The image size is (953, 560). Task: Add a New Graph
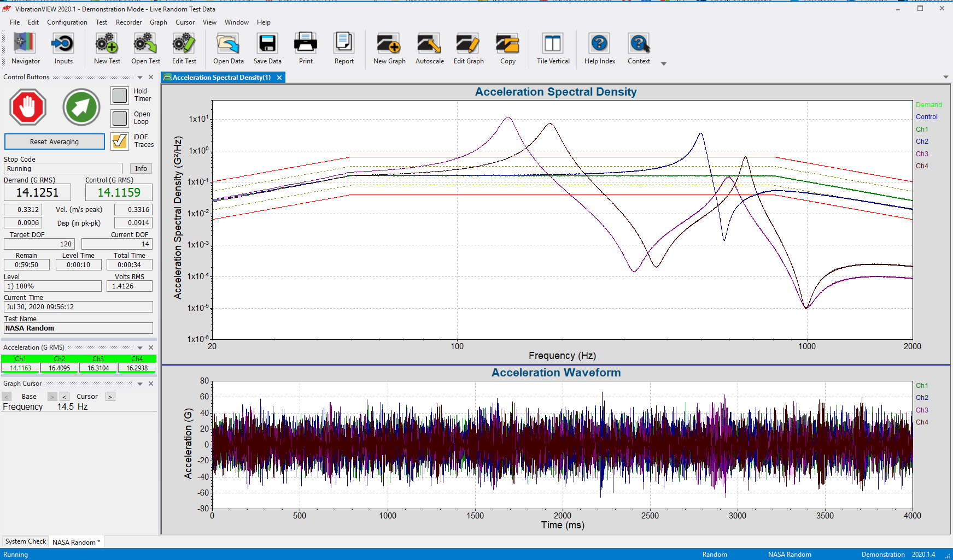coord(388,48)
